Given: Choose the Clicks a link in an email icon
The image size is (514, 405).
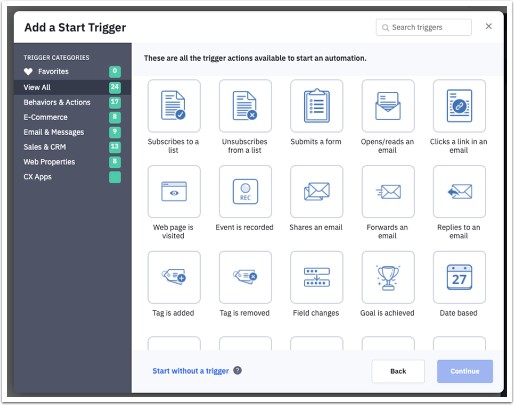Looking at the screenshot, I should coord(459,106).
